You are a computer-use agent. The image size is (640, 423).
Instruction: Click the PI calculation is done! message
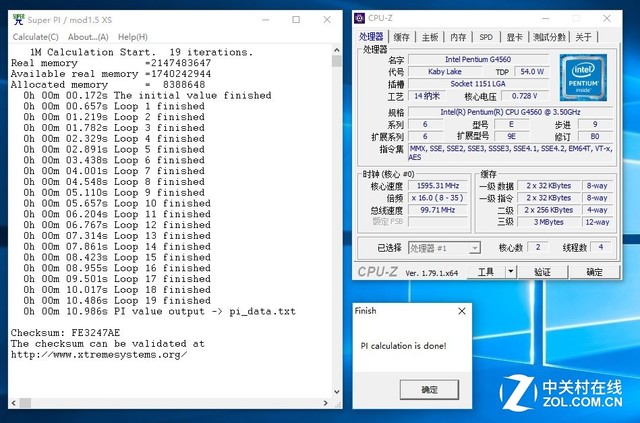point(403,346)
